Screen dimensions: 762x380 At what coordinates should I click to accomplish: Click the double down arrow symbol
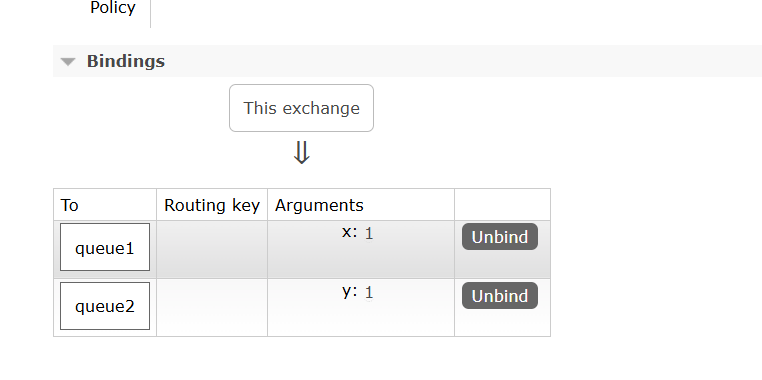click(302, 153)
